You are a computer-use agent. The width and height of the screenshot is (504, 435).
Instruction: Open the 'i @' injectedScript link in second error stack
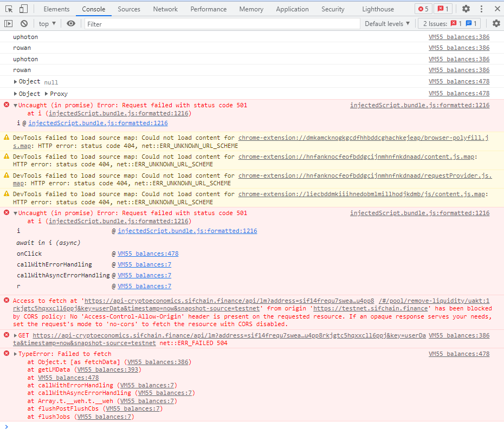pos(188,231)
